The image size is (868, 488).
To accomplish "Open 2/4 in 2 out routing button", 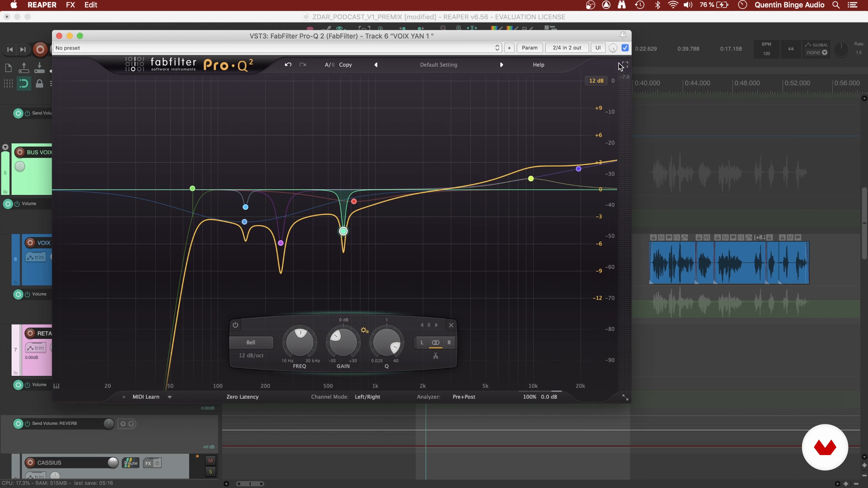I will (x=567, y=48).
